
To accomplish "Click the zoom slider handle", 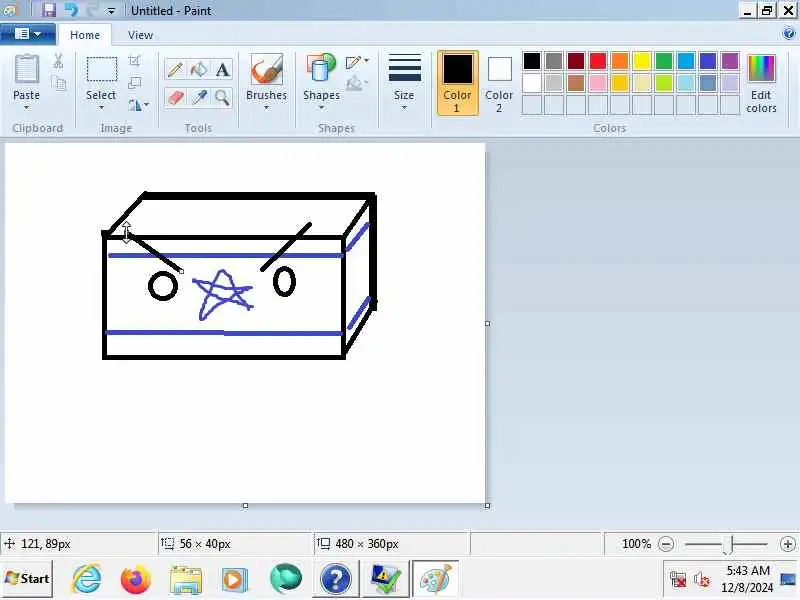I will pos(730,544).
